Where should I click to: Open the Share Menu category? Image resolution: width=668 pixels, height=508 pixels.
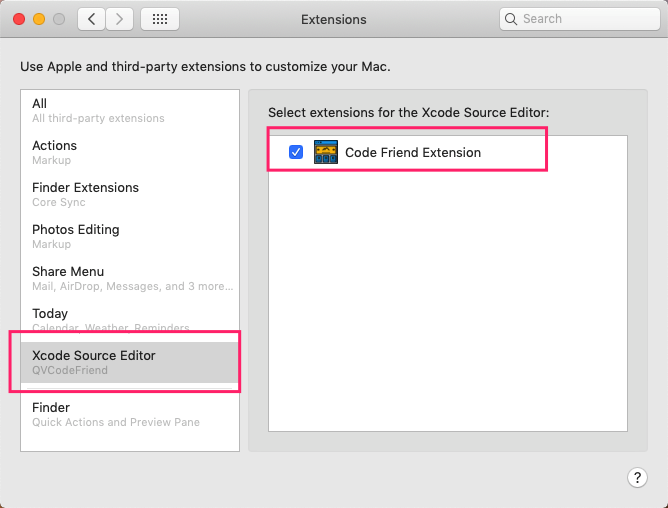130,278
